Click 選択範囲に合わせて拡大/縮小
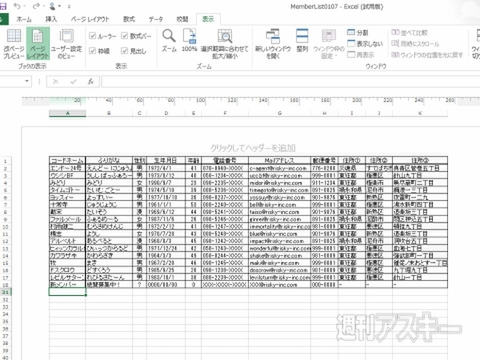The width and height of the screenshot is (480, 360). (225, 44)
